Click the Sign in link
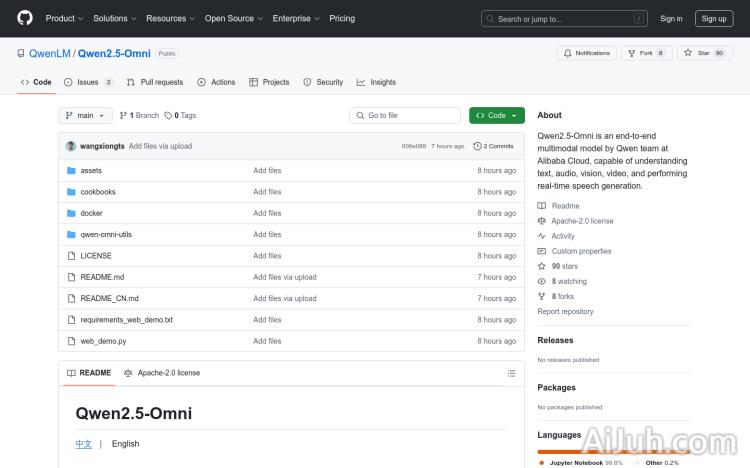 pyautogui.click(x=671, y=19)
